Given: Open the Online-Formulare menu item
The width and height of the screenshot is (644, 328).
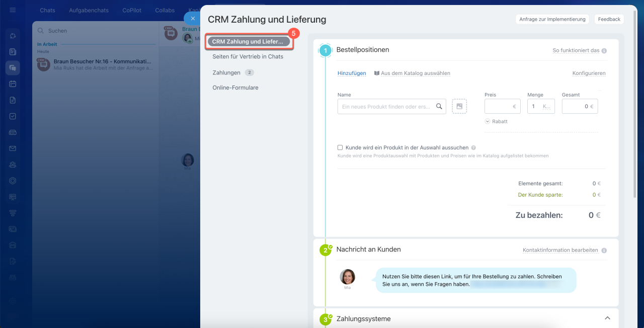Looking at the screenshot, I should [235, 88].
